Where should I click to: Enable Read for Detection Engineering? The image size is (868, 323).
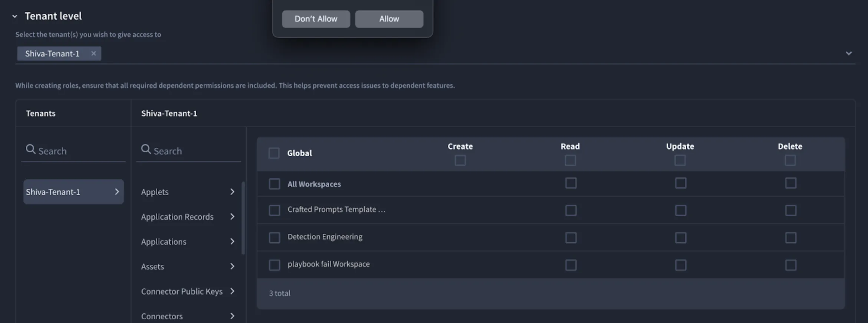click(571, 238)
